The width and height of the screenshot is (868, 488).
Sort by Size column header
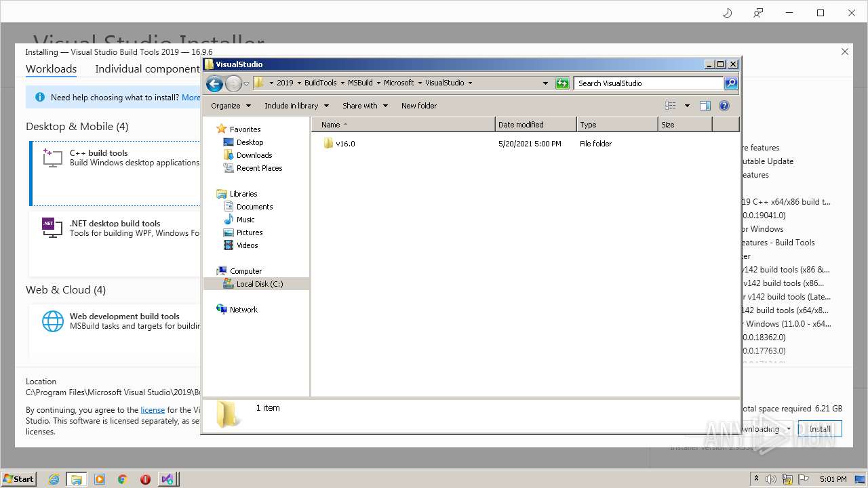685,125
